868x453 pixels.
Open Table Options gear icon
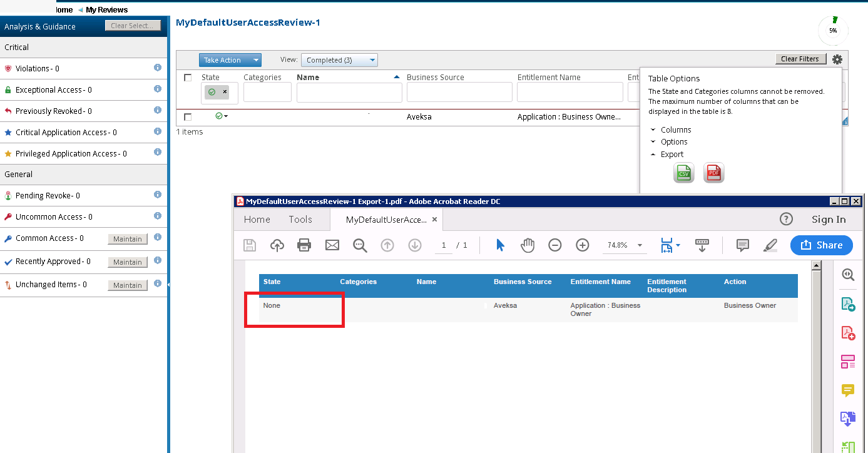pos(837,59)
